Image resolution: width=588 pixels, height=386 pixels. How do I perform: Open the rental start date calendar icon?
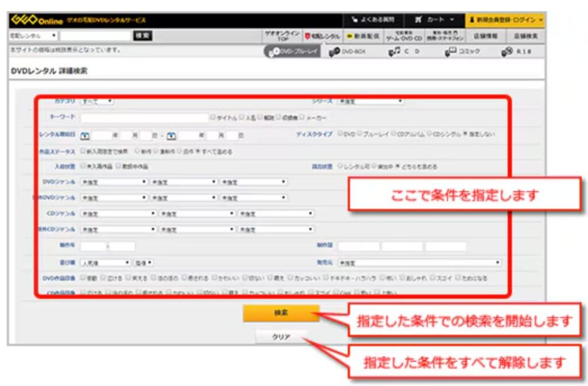tap(85, 136)
